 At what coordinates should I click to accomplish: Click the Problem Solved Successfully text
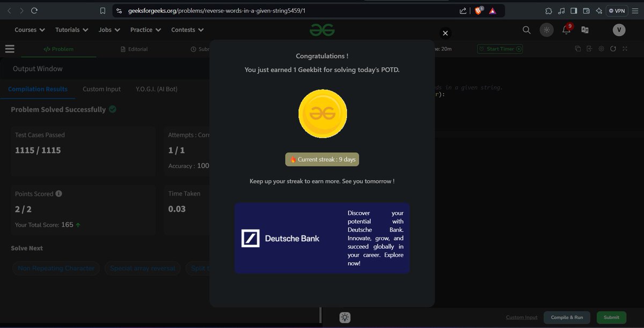point(58,109)
